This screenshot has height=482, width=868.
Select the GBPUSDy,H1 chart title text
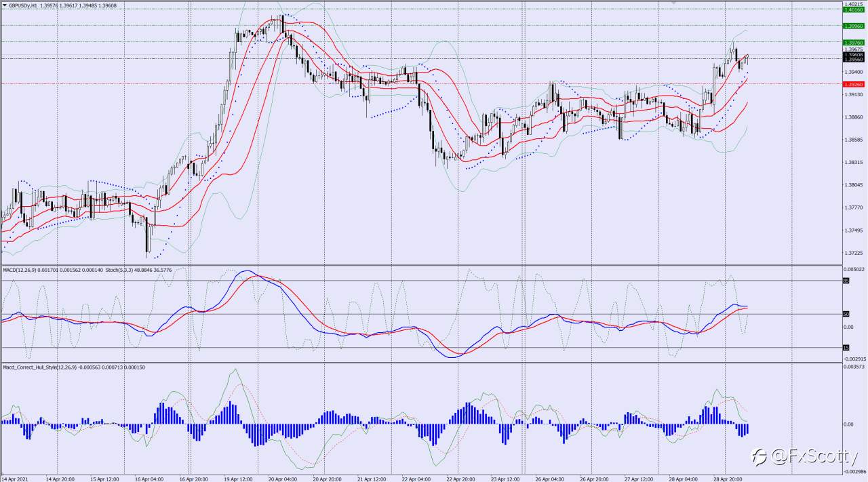pos(23,5)
